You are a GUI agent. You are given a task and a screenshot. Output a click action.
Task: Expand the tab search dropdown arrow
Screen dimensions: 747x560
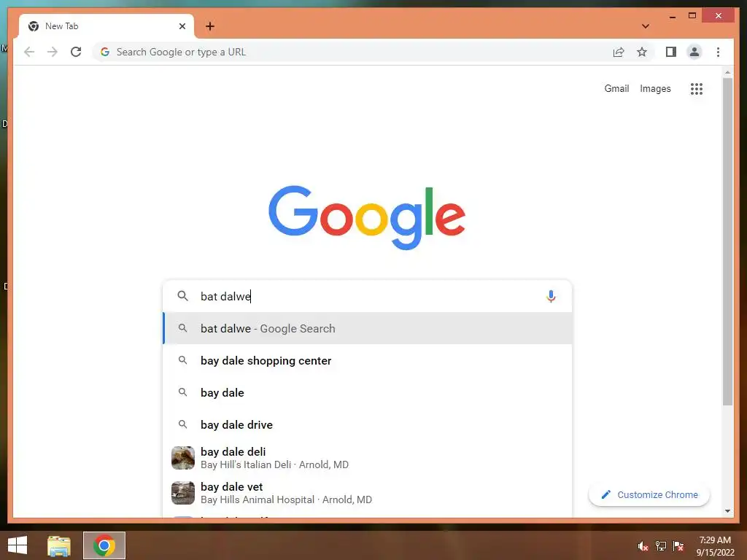click(x=645, y=26)
